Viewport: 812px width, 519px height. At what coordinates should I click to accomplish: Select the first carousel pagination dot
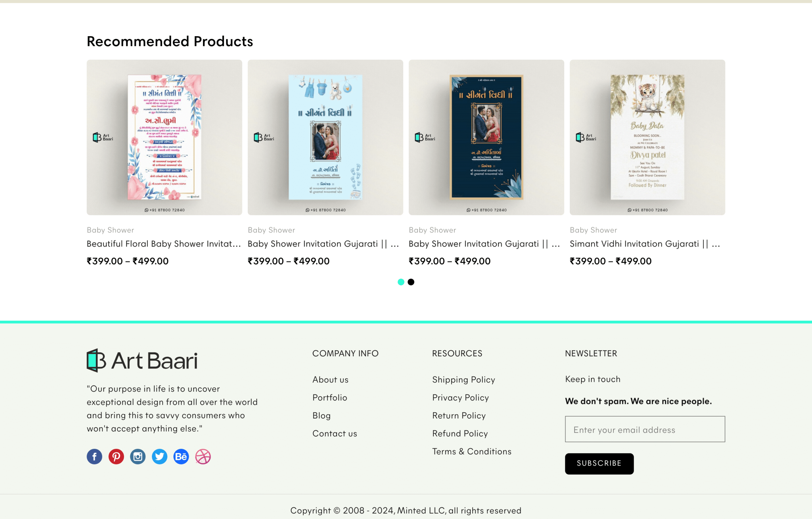coord(401,282)
